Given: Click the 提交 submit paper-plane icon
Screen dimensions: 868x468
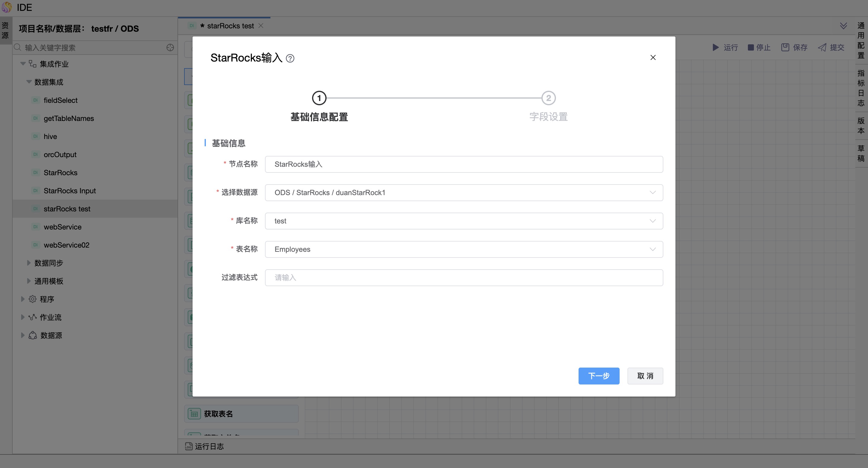Looking at the screenshot, I should (x=822, y=47).
